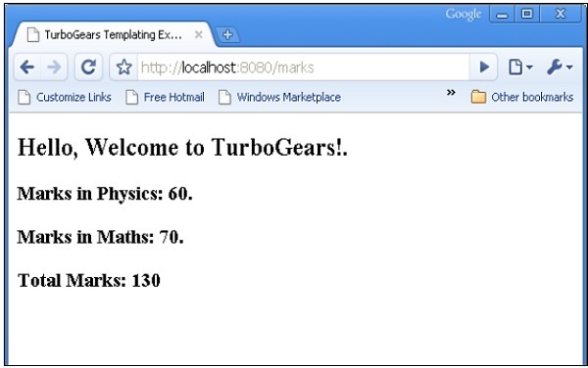Open the Free Hotmail bookmark

165,97
